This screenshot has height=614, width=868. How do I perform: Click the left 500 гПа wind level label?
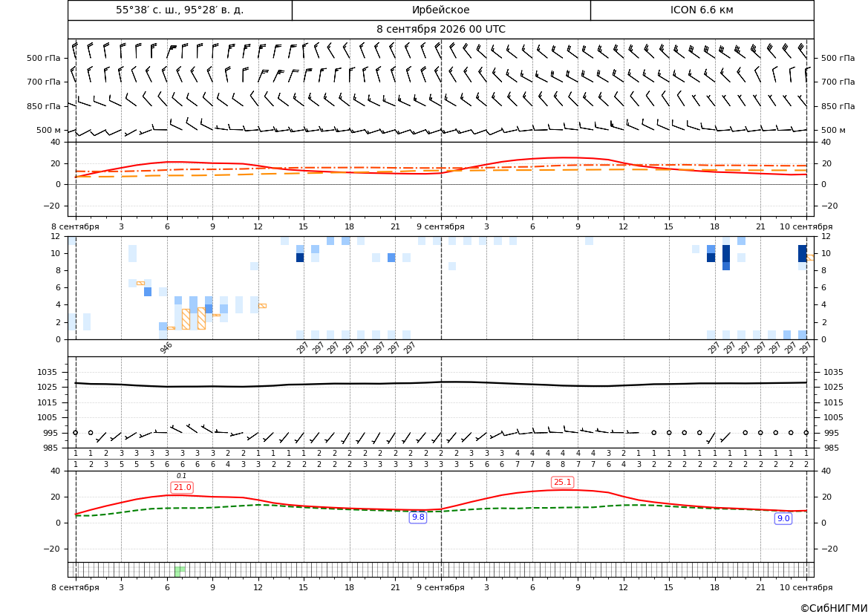(43, 58)
